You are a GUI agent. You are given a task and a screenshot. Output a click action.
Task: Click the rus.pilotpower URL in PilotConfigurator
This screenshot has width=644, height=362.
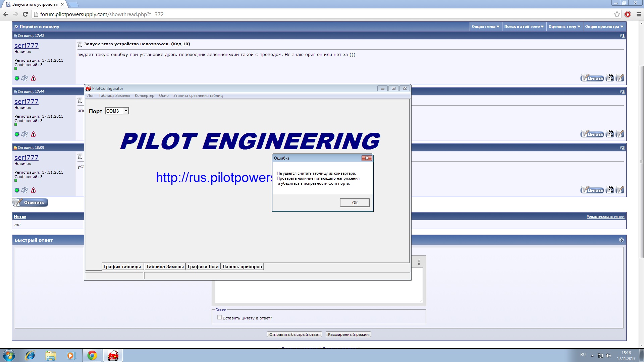214,177
